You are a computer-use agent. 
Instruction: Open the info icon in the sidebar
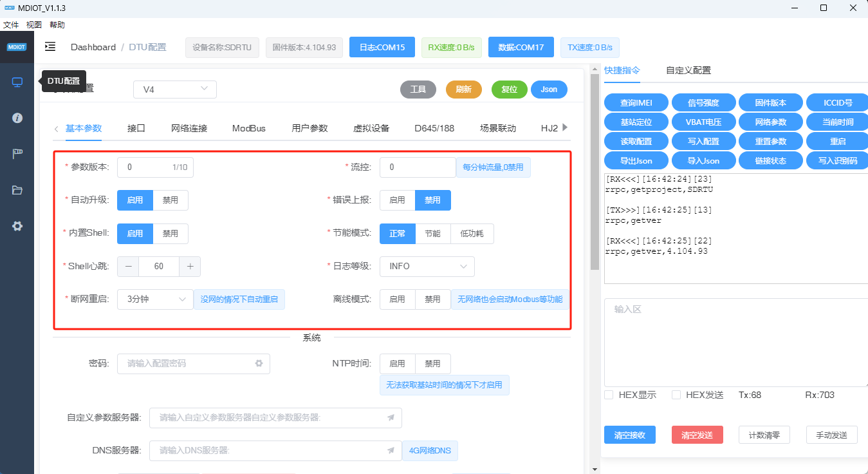pyautogui.click(x=17, y=118)
